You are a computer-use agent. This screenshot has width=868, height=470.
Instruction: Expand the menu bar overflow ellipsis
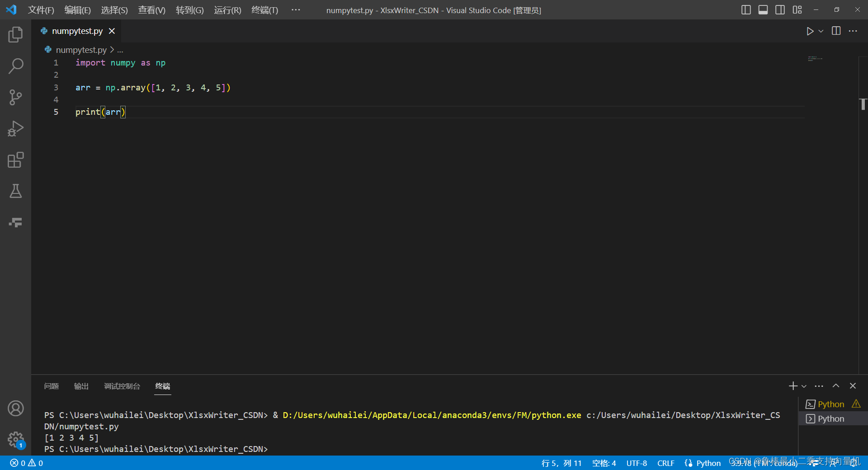[x=296, y=10]
